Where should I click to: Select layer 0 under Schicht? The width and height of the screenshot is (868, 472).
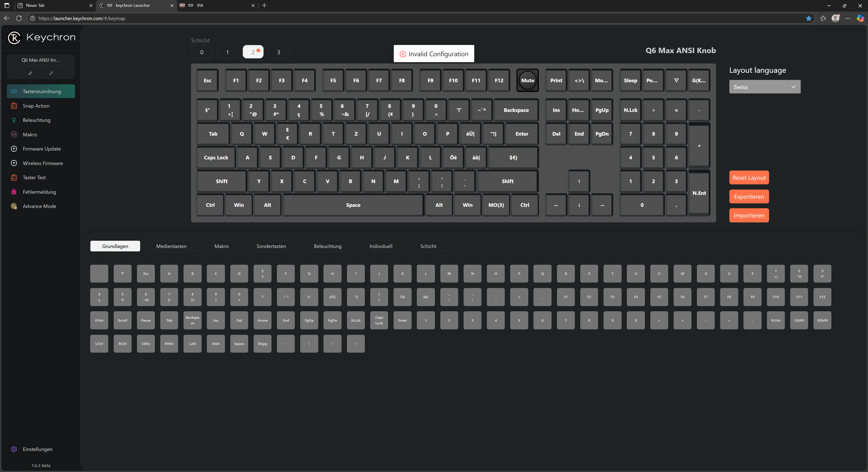click(x=201, y=52)
